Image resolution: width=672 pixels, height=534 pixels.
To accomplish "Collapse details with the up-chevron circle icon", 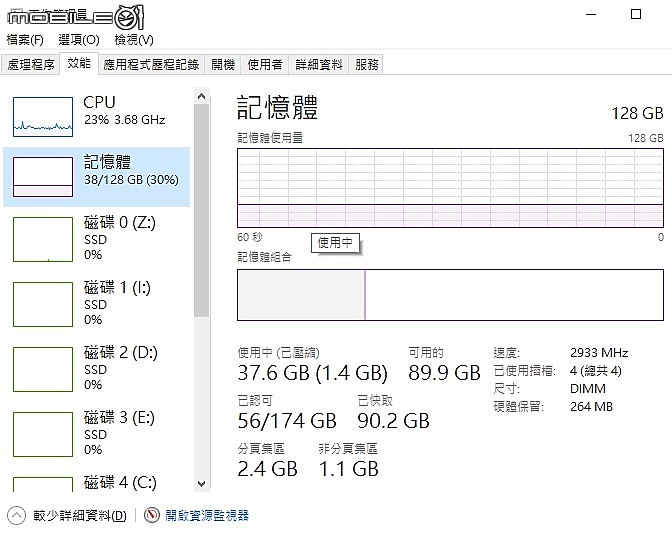I will click(x=16, y=516).
